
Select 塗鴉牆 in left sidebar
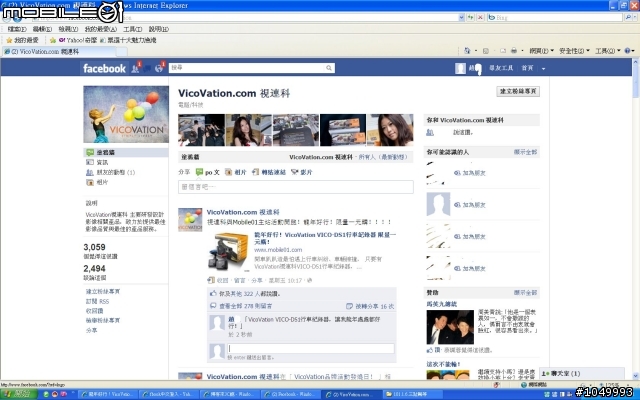[x=126, y=152]
